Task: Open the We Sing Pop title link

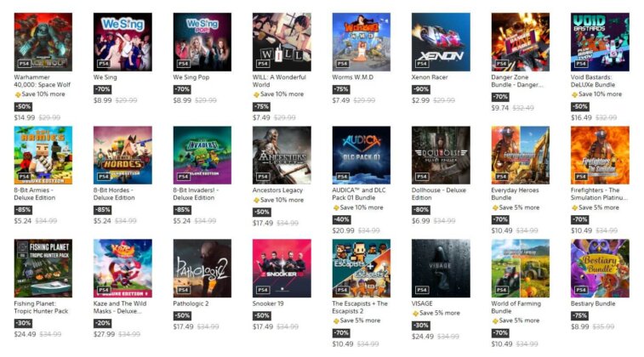Action: pyautogui.click(x=191, y=77)
